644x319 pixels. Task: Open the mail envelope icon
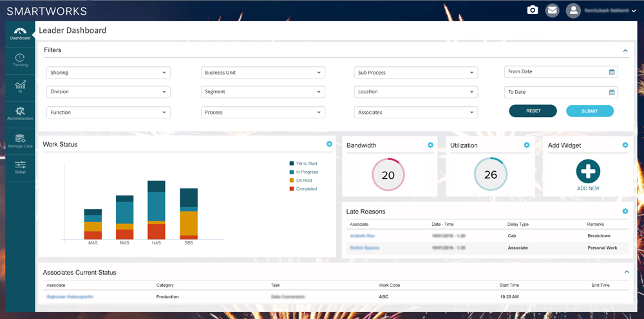(x=552, y=10)
